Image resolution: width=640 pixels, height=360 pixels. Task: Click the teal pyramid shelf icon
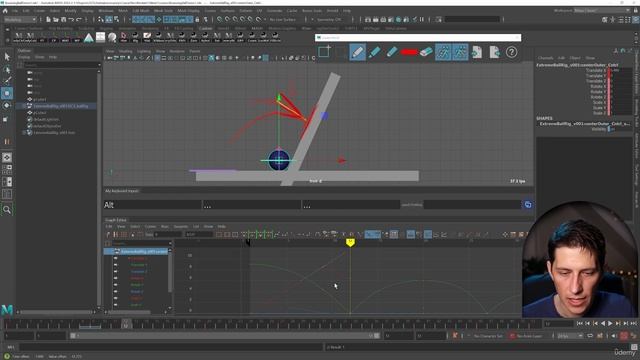pyautogui.click(x=89, y=38)
